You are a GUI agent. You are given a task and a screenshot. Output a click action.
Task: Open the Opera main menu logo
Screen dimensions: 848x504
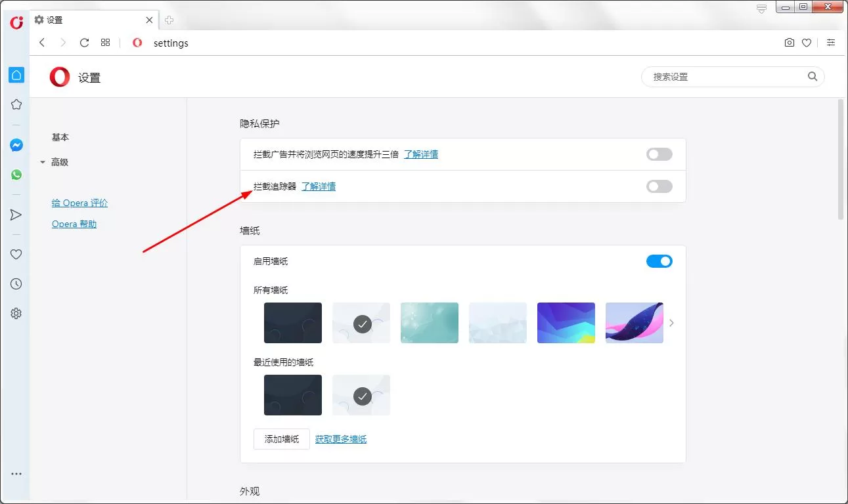tap(16, 22)
